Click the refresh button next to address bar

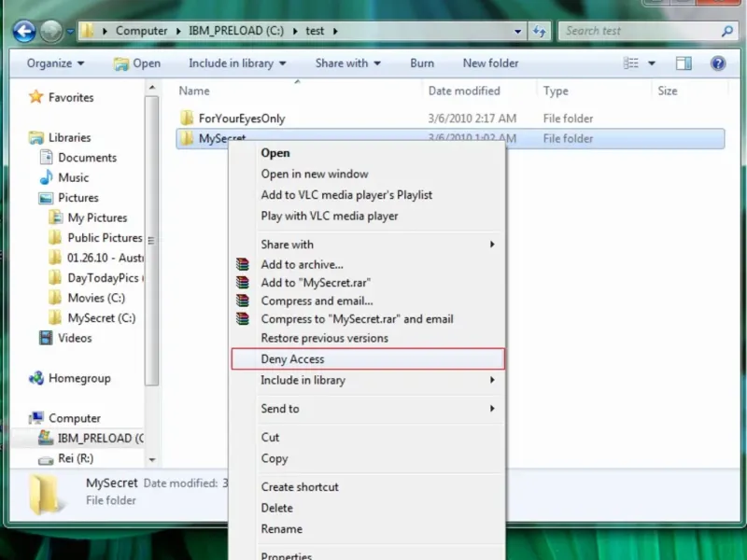point(540,31)
